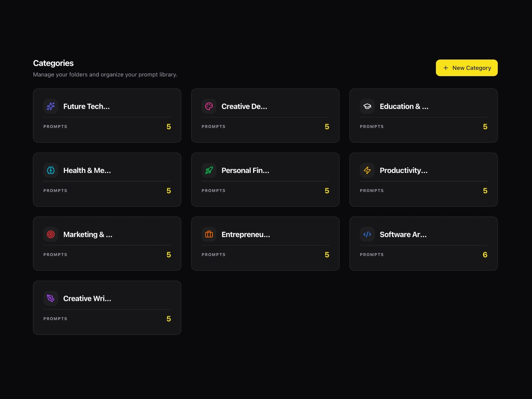
Task: Open the Personal Fin category title
Action: (245, 171)
